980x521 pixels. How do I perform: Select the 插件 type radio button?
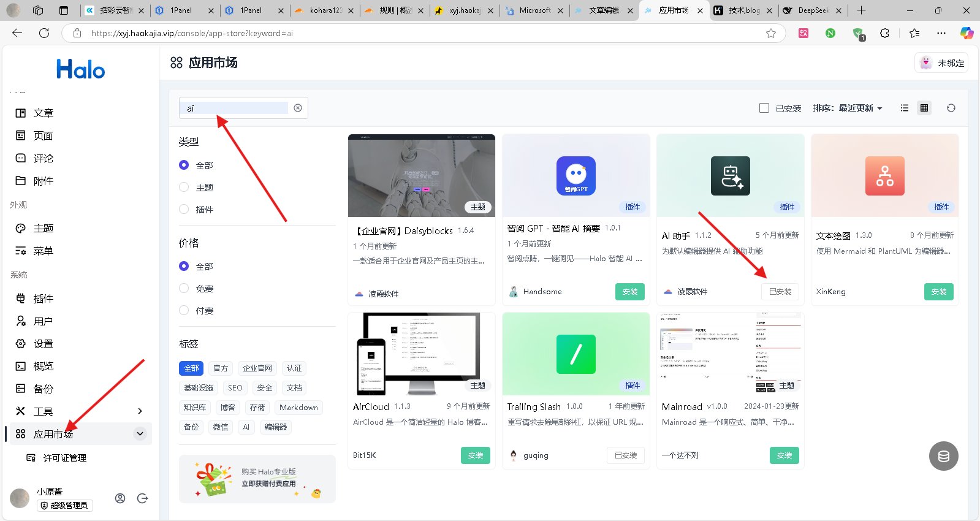click(184, 209)
